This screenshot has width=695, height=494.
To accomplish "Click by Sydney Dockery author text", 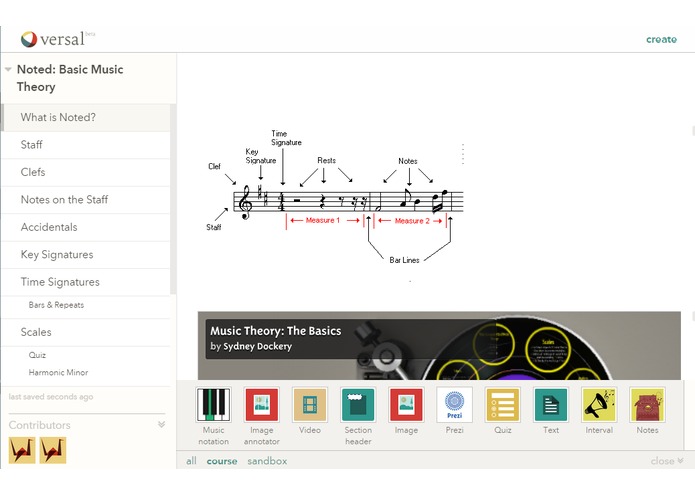I will pyautogui.click(x=251, y=346).
